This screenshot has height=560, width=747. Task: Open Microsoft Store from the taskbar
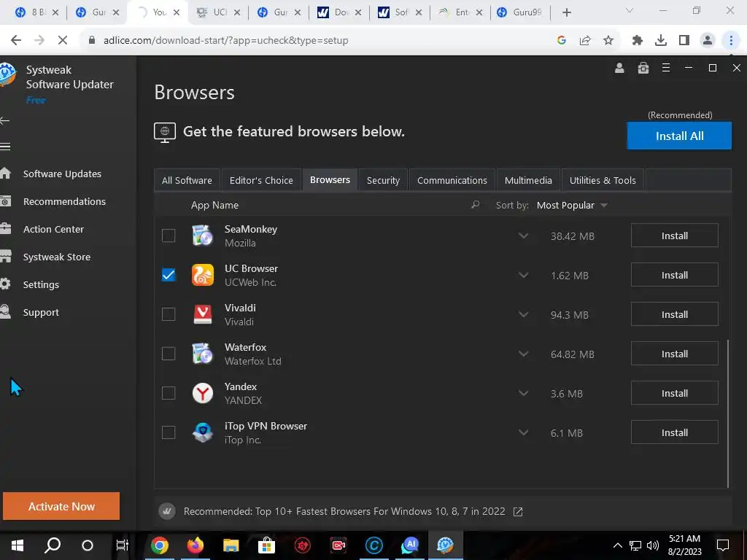click(x=266, y=545)
